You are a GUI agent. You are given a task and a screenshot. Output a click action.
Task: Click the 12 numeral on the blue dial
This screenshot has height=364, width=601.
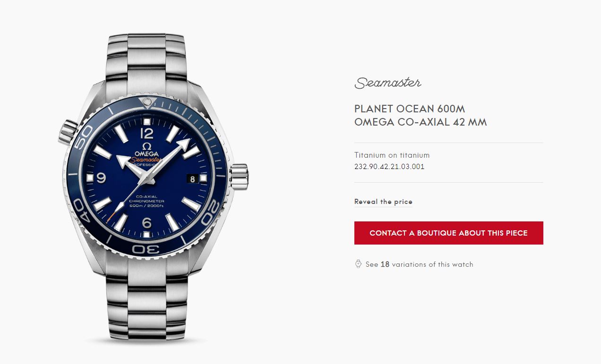(x=146, y=133)
